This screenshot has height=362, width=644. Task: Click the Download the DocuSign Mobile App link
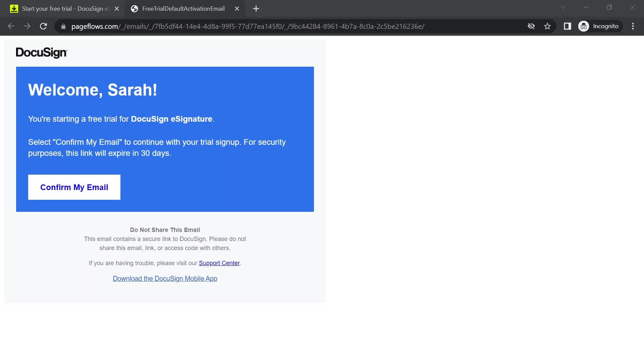[x=165, y=279]
